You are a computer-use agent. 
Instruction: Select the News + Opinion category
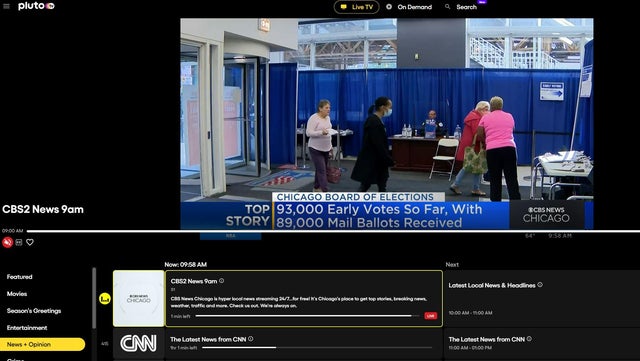[42, 344]
